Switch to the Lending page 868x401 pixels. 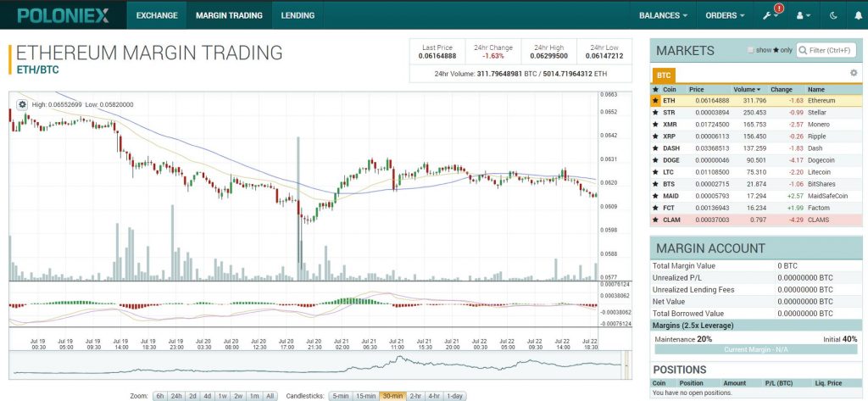298,15
